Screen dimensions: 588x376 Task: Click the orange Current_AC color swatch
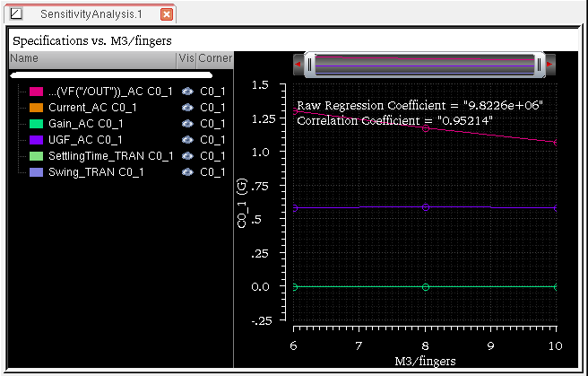[37, 108]
